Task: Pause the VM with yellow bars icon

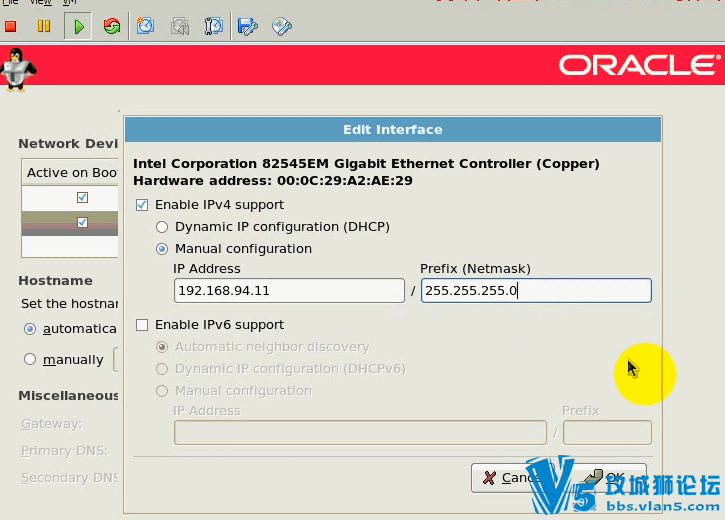Action: click(44, 26)
